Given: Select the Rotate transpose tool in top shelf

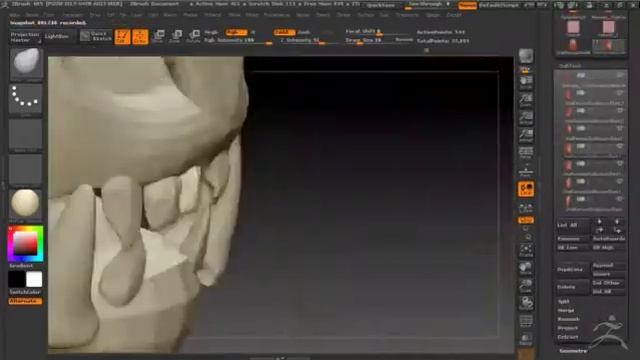Looking at the screenshot, I should 193,37.
